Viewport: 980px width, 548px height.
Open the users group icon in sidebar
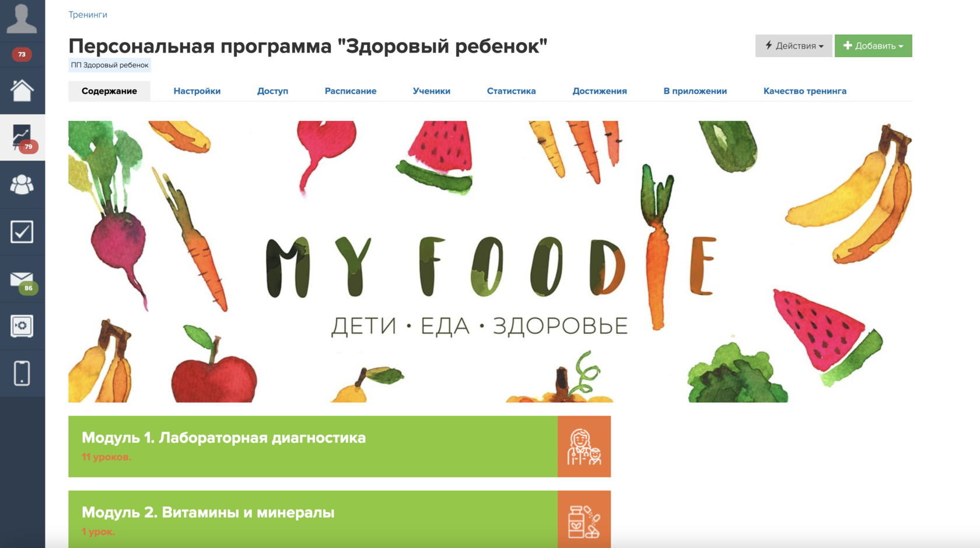pyautogui.click(x=22, y=185)
